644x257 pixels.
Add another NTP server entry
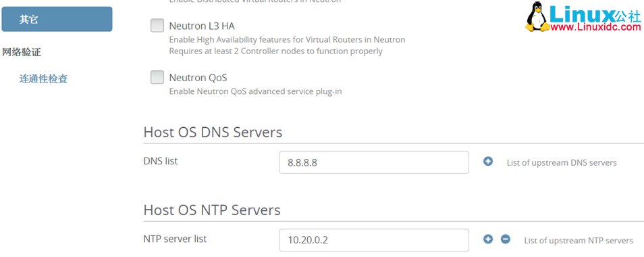488,239
